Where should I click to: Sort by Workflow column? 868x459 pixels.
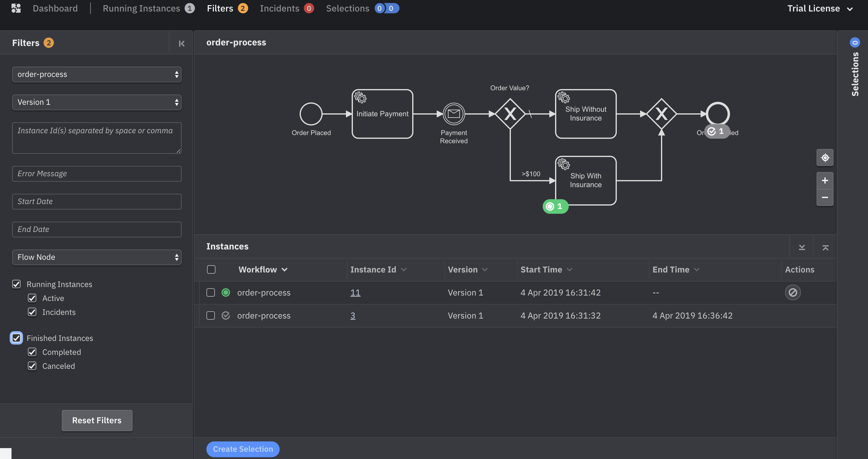(263, 269)
